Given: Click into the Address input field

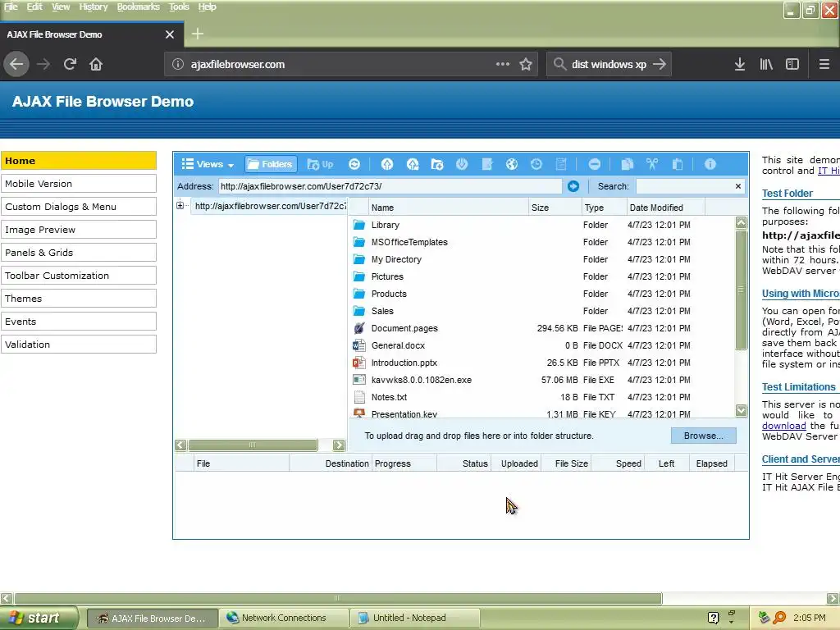Looking at the screenshot, I should point(390,186).
